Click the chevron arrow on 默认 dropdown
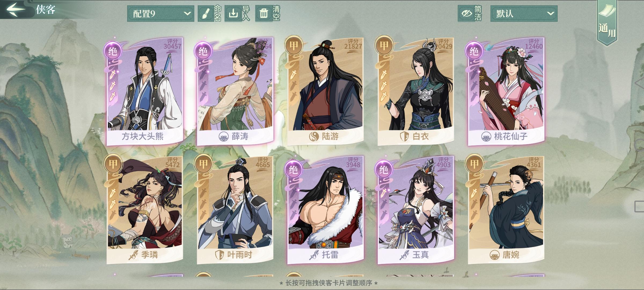 (550, 13)
